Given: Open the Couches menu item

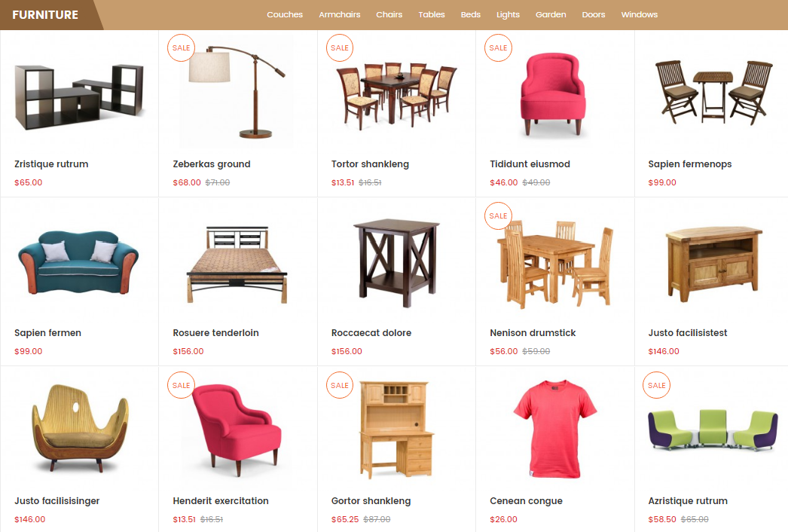Looking at the screenshot, I should pos(285,14).
